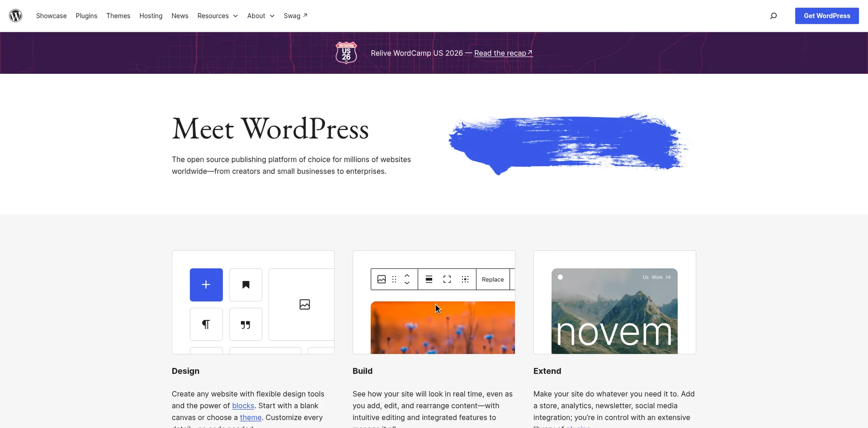This screenshot has height=428, width=868.
Task: Click the move up arrow in toolbar
Action: [407, 276]
